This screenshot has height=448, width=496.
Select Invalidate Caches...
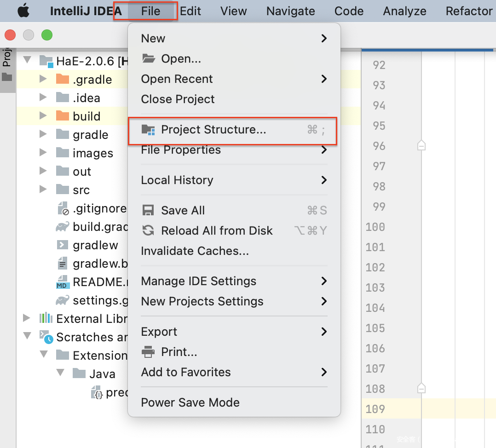point(234,251)
